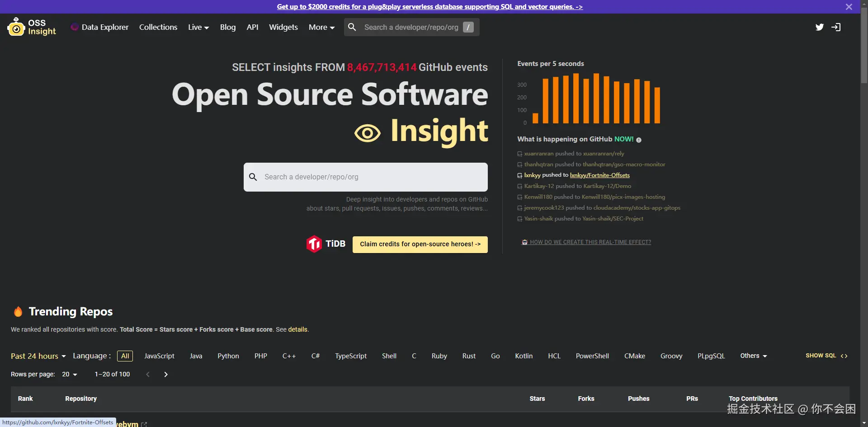The image size is (868, 427).
Task: Open the API page
Action: (x=252, y=27)
